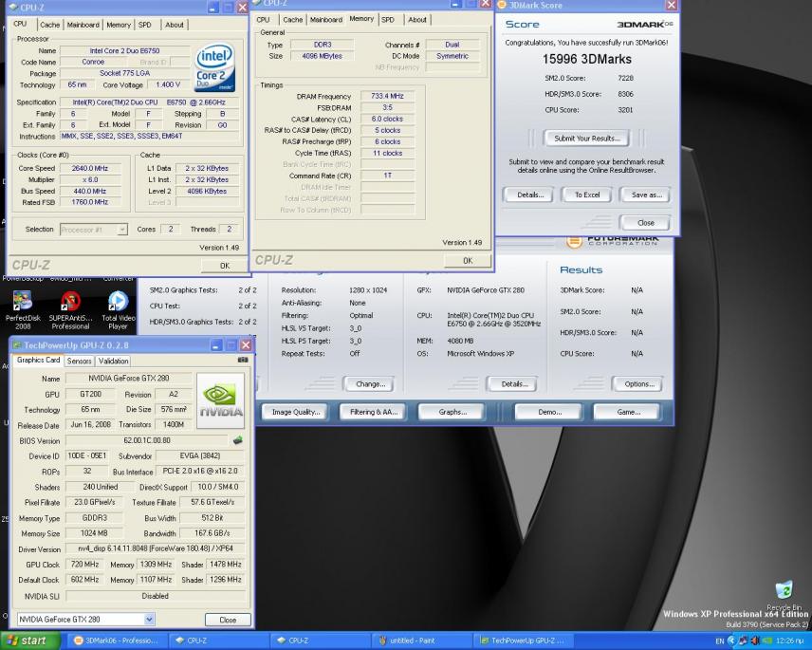Click OK in the left CPU-Z window
This screenshot has height=650, width=812.
(x=224, y=265)
